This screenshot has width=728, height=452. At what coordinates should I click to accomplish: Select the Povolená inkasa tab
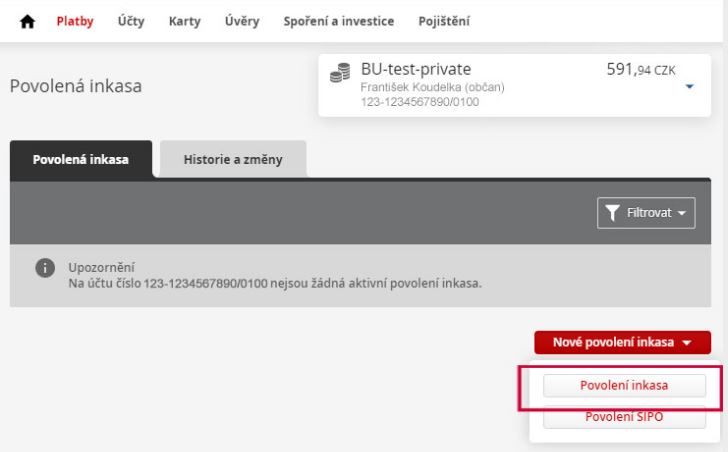point(81,159)
